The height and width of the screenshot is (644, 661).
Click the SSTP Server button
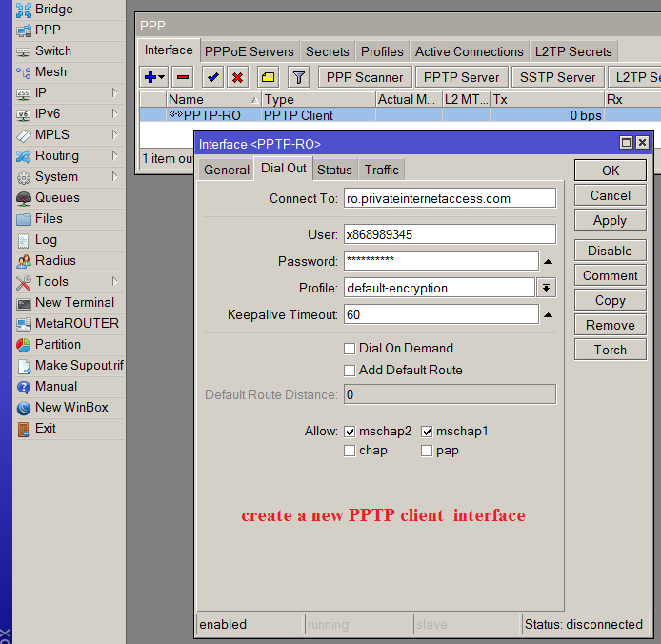pos(558,77)
